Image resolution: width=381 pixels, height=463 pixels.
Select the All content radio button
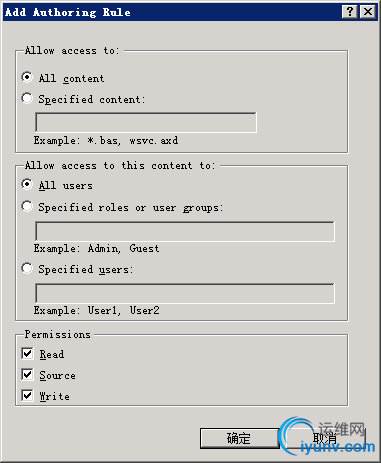click(x=27, y=77)
